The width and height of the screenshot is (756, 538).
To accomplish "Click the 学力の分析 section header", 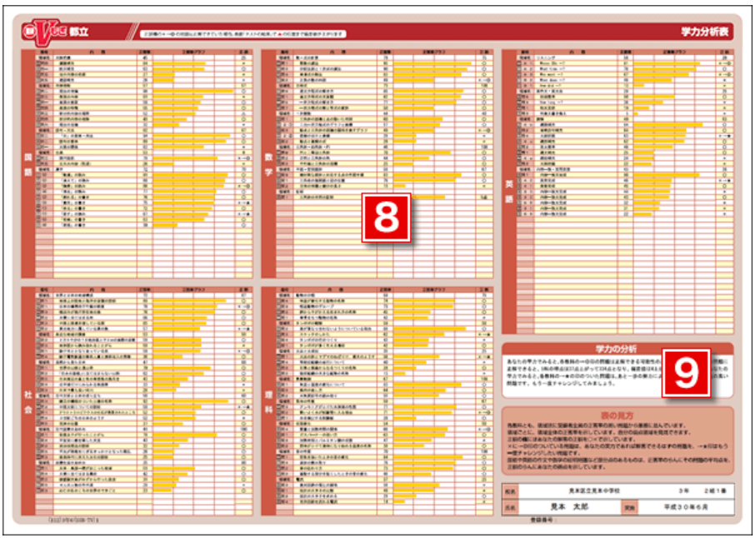I will coord(616,347).
